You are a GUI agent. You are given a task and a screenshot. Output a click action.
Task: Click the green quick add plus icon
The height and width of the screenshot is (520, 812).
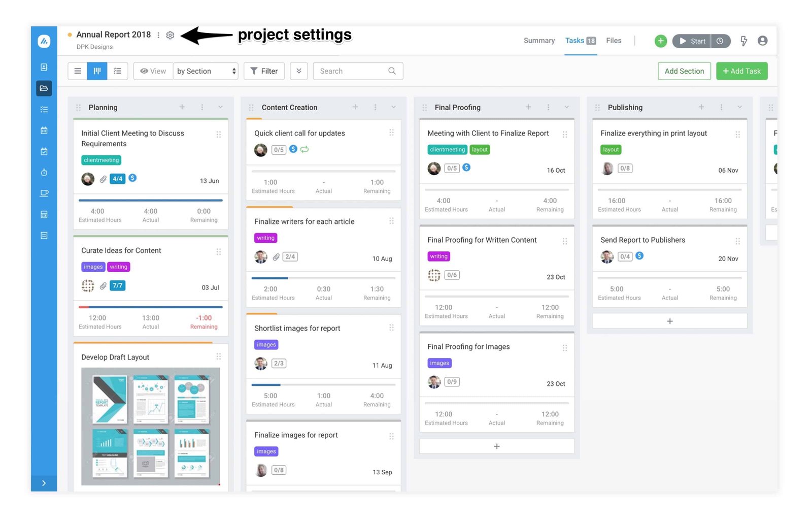tap(660, 41)
